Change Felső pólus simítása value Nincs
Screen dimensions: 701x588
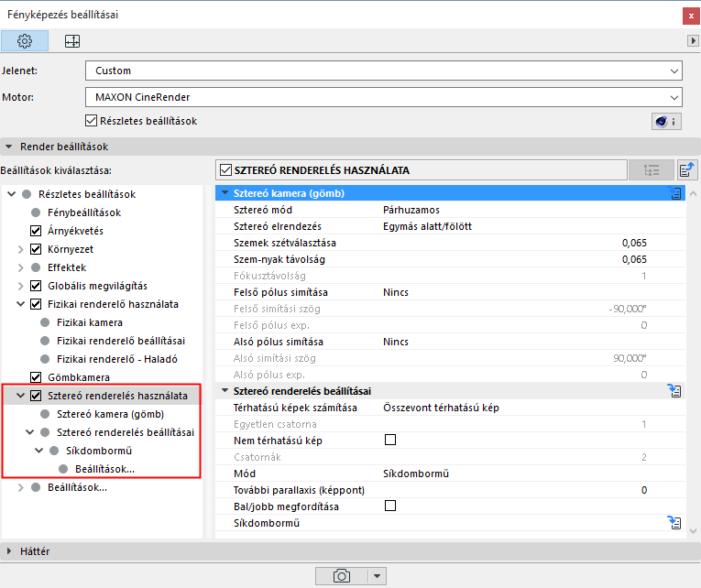tap(396, 292)
